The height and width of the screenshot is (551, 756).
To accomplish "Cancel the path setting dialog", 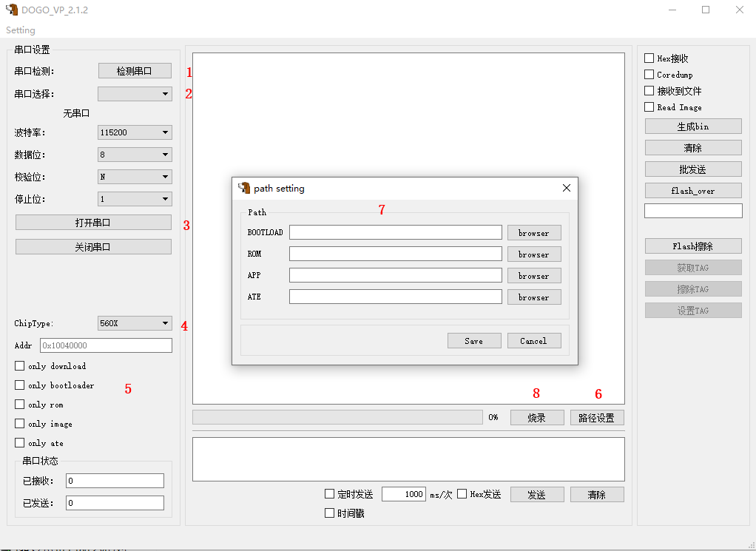I will pyautogui.click(x=534, y=341).
